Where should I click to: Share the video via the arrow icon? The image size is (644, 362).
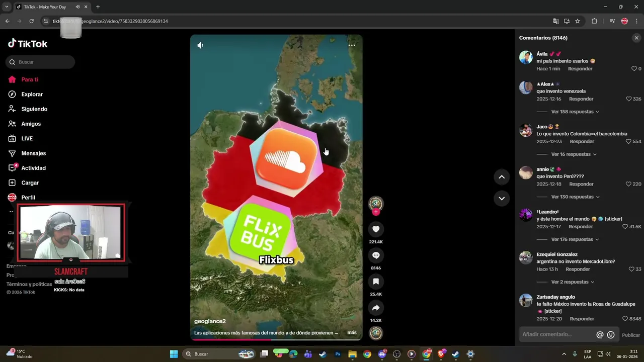click(x=376, y=308)
